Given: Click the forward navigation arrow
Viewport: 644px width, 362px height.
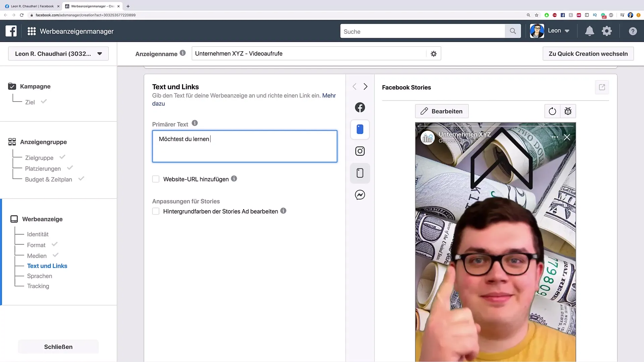Looking at the screenshot, I should 365,86.
